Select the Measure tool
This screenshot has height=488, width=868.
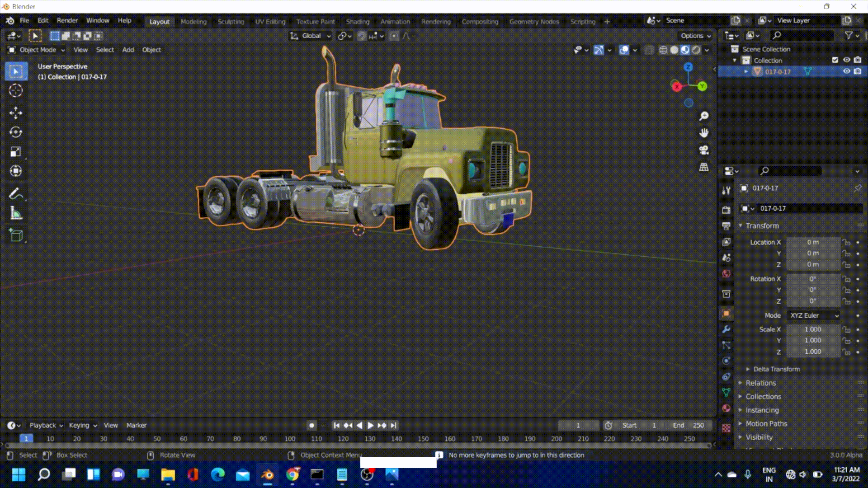click(x=16, y=213)
